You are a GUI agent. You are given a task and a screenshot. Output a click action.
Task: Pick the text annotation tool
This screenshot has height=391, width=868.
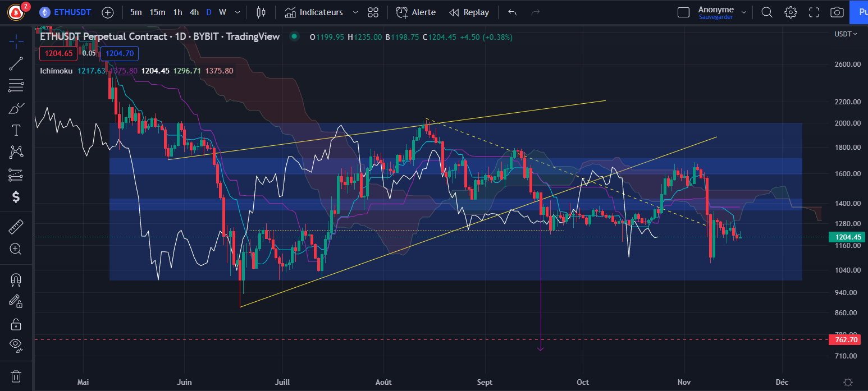pos(16,130)
